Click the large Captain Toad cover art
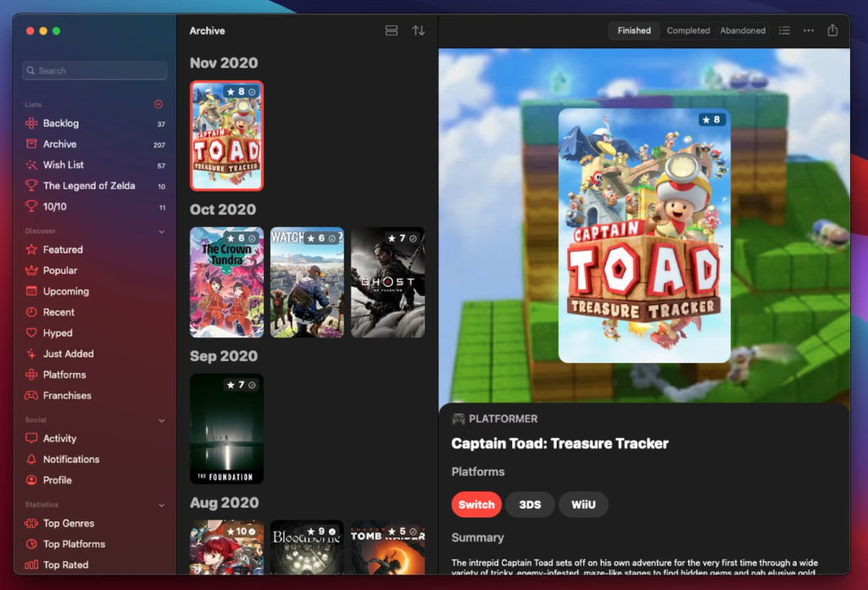This screenshot has width=868, height=590. (x=644, y=236)
